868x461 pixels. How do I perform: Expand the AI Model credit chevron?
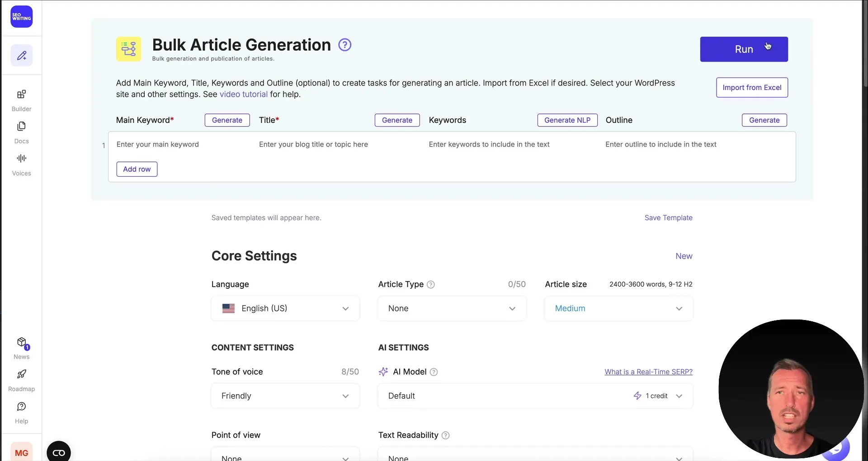click(679, 395)
